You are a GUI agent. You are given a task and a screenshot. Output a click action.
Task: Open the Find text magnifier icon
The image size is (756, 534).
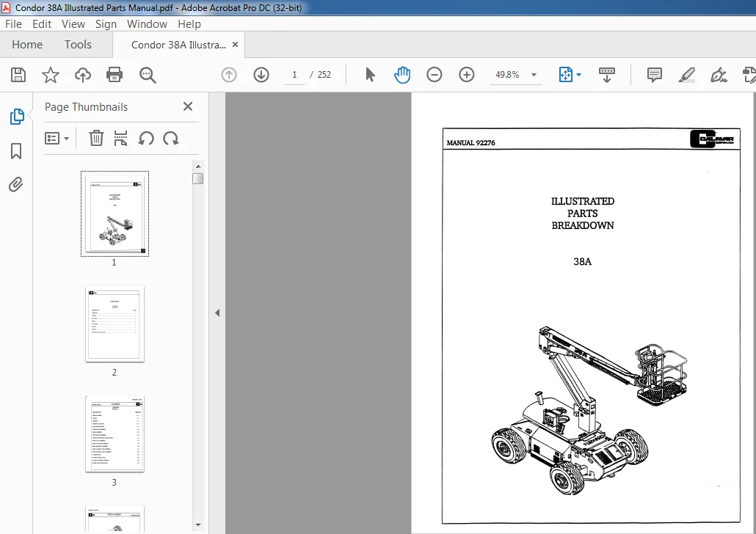pos(148,75)
